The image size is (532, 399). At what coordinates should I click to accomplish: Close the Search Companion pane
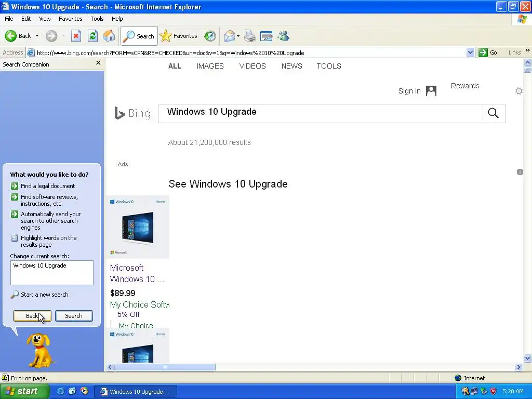click(98, 63)
